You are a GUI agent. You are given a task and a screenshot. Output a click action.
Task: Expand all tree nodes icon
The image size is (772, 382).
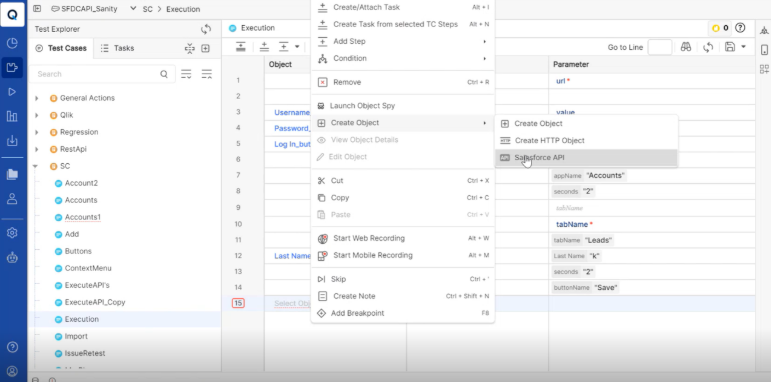pyautogui.click(x=186, y=74)
